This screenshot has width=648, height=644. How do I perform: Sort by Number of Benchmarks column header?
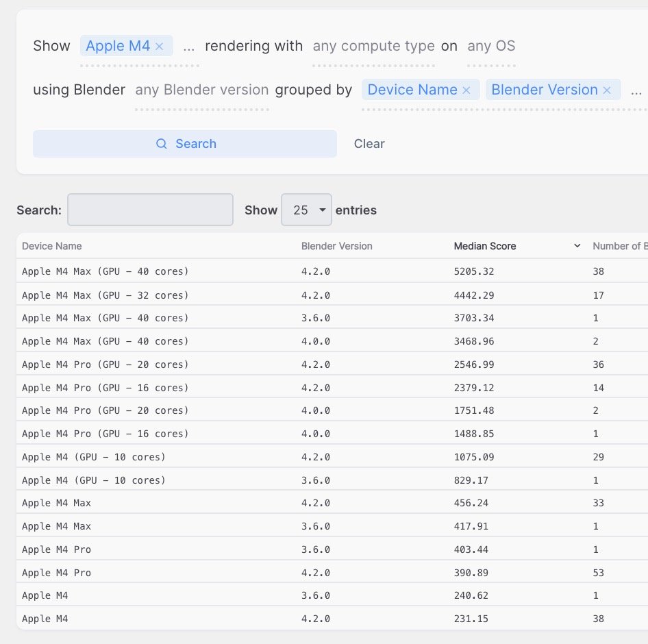point(620,246)
